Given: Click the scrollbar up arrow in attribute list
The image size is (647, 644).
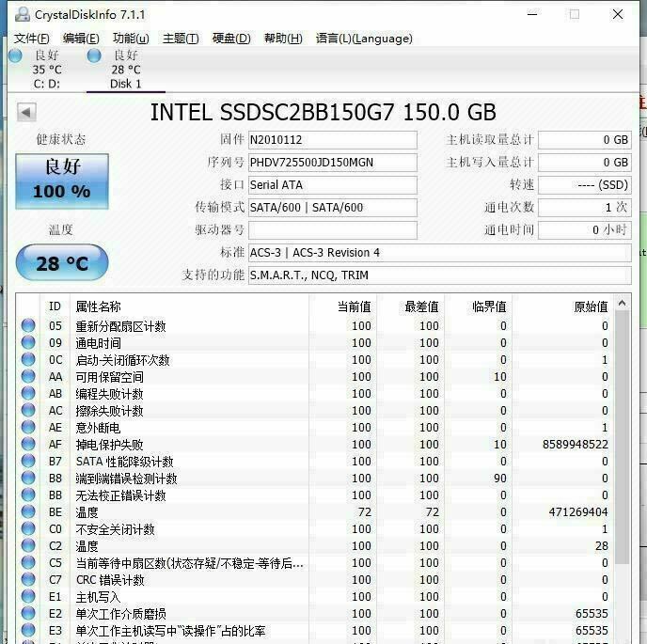Looking at the screenshot, I should tap(622, 304).
